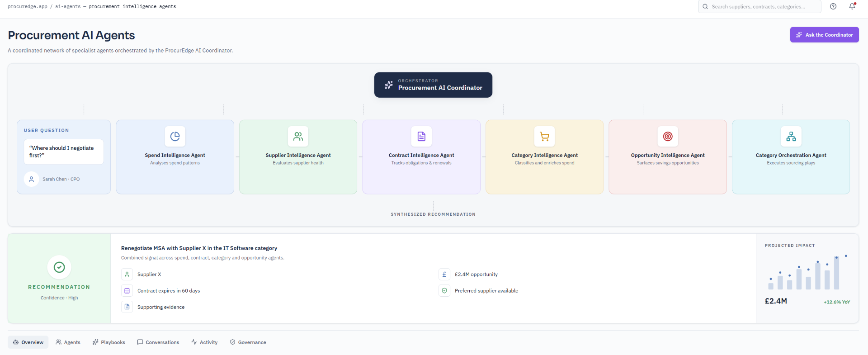
Task: Click the contract expiry calendar icon
Action: tap(127, 290)
